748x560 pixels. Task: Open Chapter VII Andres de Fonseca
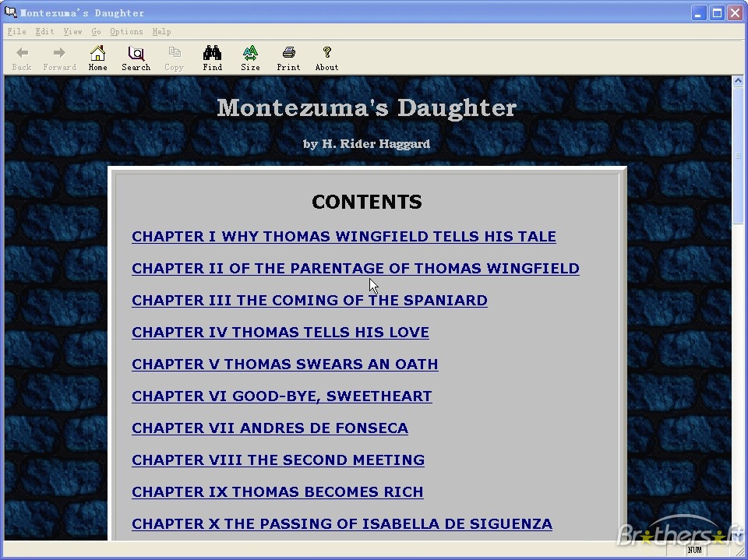270,428
